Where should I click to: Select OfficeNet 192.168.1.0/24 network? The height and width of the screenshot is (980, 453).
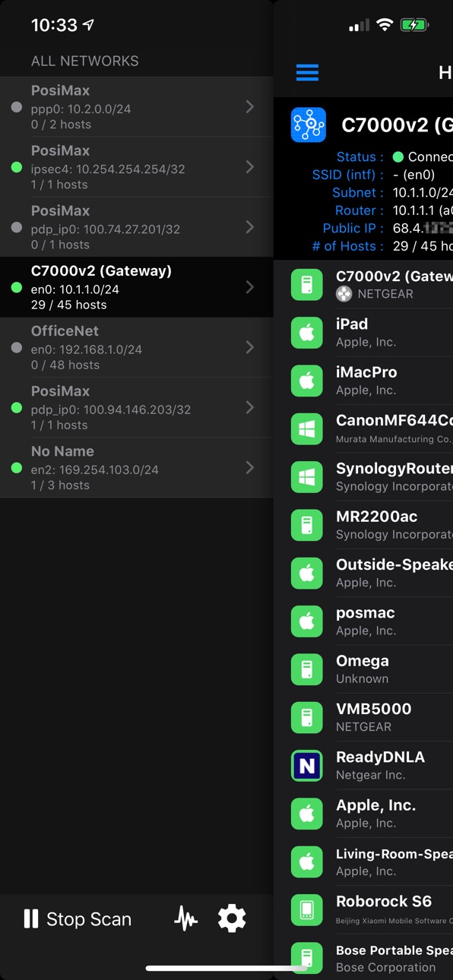coord(137,347)
